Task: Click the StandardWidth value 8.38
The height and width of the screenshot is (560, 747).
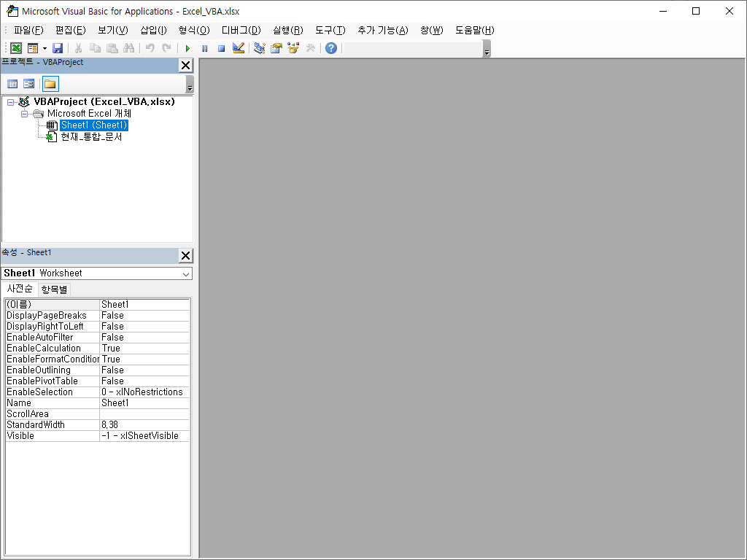Action: (x=144, y=425)
